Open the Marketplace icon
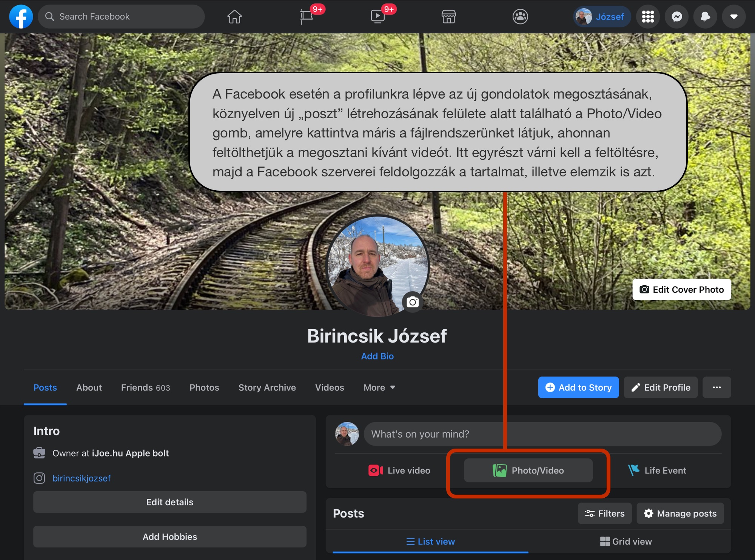The height and width of the screenshot is (560, 755). coord(448,17)
